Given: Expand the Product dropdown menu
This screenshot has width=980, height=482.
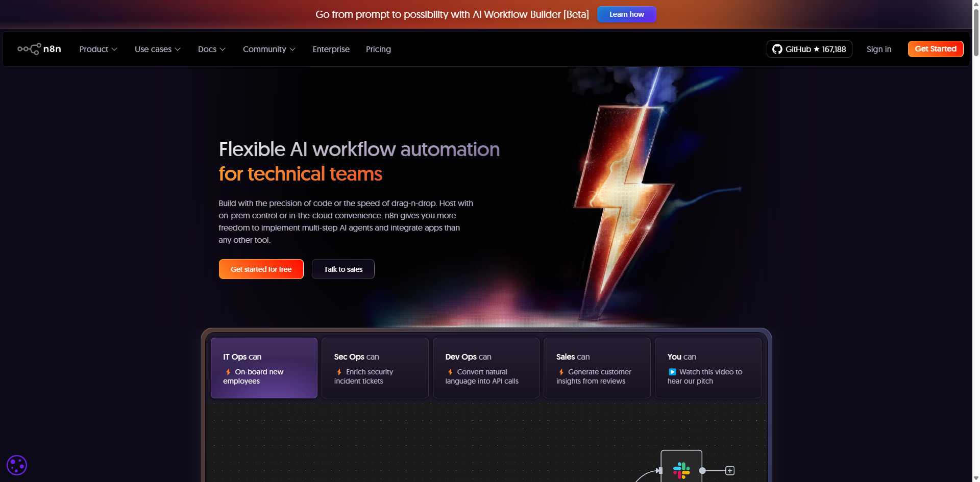Looking at the screenshot, I should pos(98,49).
